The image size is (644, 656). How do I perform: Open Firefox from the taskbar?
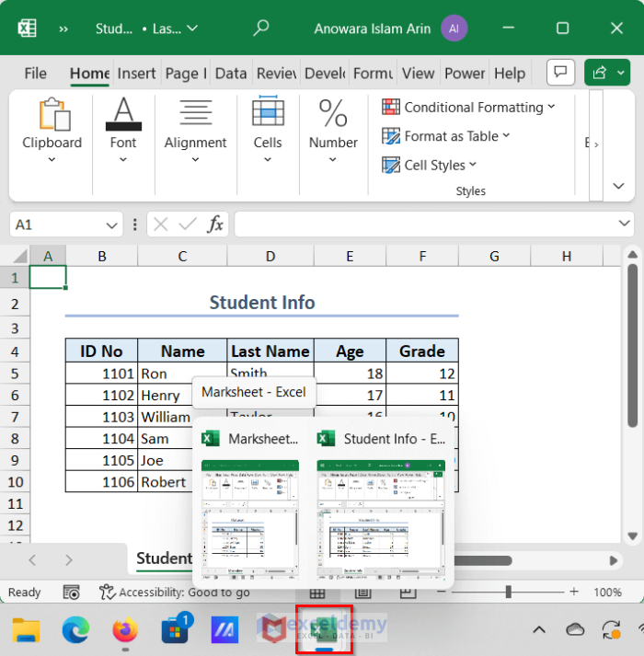point(125,630)
